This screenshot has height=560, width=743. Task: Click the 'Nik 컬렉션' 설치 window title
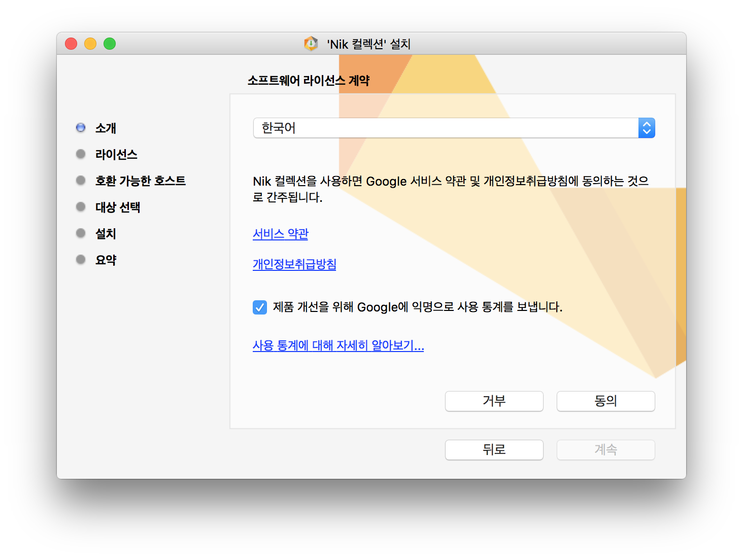[x=368, y=44]
